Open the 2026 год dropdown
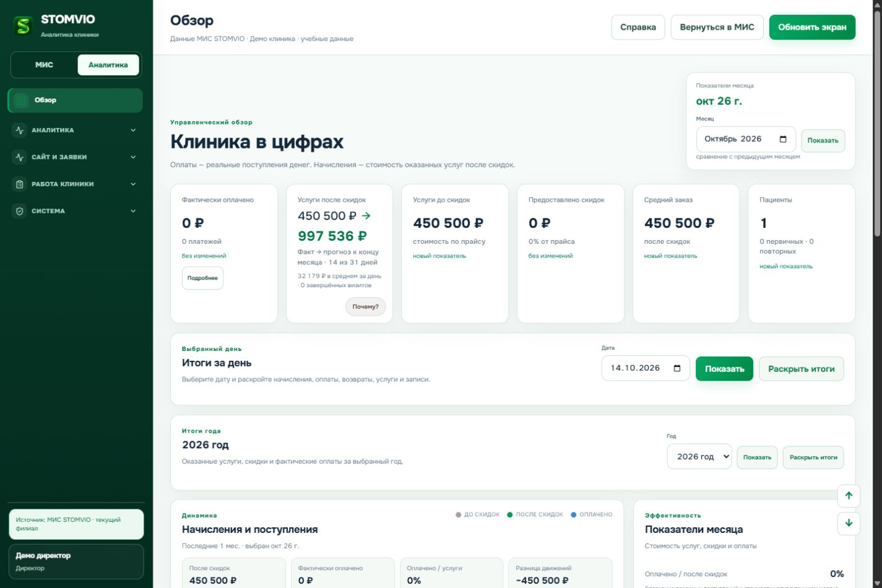This screenshot has height=588, width=882. [699, 457]
